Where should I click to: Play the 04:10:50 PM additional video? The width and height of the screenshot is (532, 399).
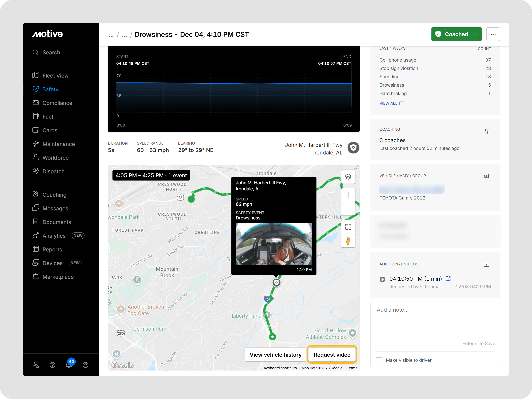[x=382, y=279]
